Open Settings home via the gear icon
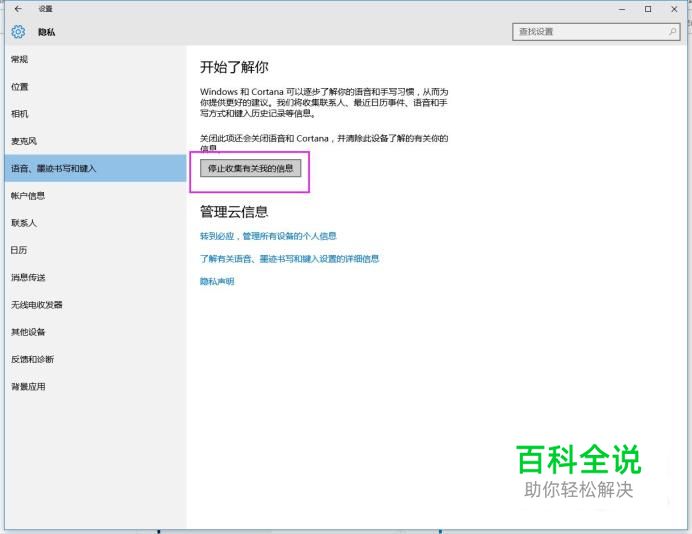Screen dimensions: 692x534 (x=18, y=32)
